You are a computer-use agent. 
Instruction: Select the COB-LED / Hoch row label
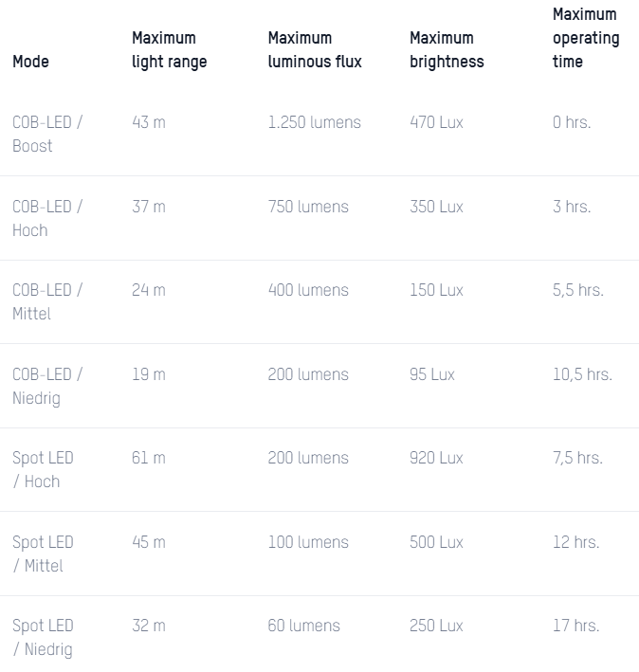[x=47, y=219]
